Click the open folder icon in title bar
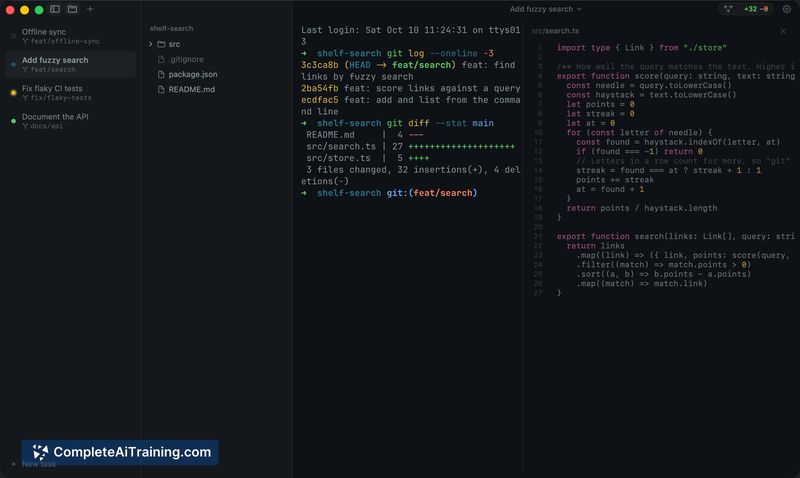800x478 pixels. [72, 9]
